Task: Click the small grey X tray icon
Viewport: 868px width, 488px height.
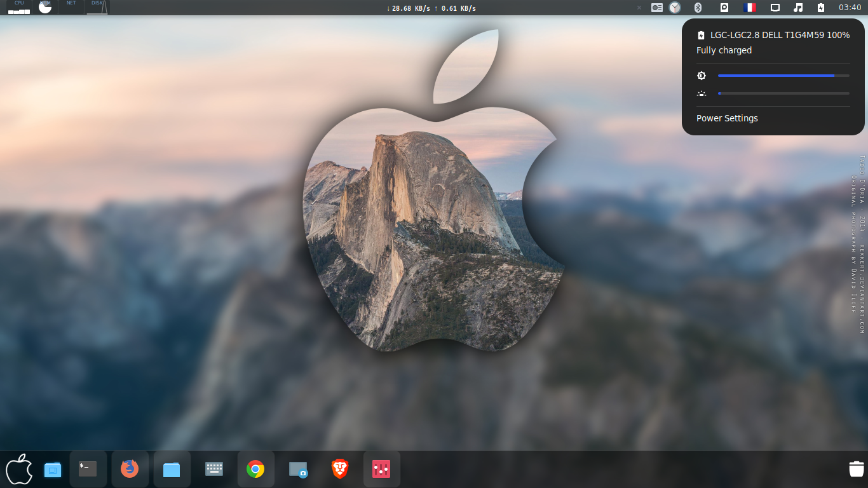Action: (x=639, y=8)
